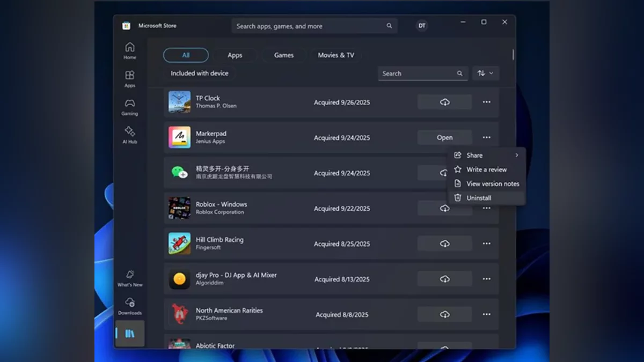This screenshot has width=644, height=362.
Task: Open more options for djay Pro
Action: pyautogui.click(x=486, y=279)
